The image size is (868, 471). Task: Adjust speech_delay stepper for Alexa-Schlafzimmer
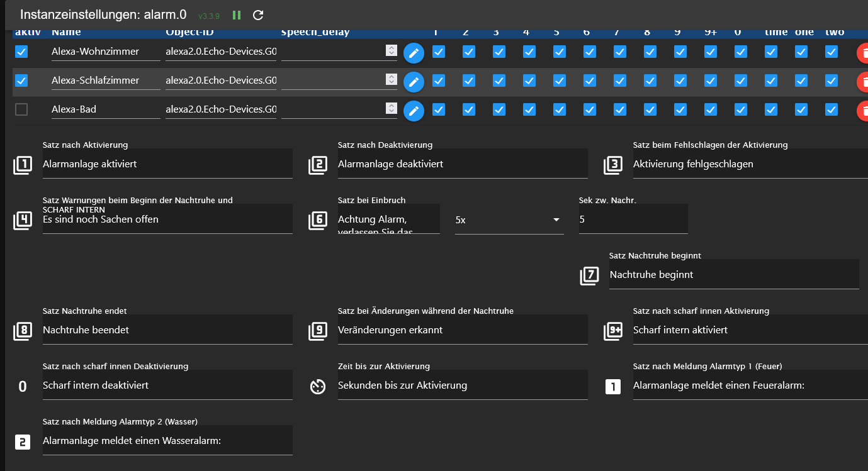392,79
